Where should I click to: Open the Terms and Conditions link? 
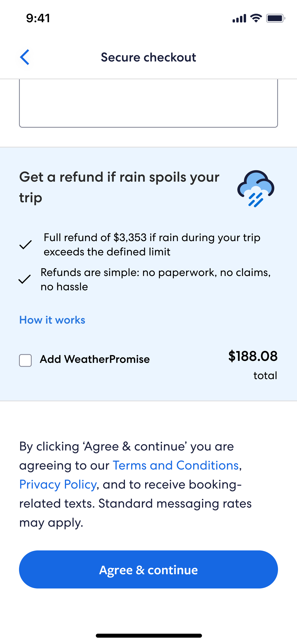pos(176,466)
